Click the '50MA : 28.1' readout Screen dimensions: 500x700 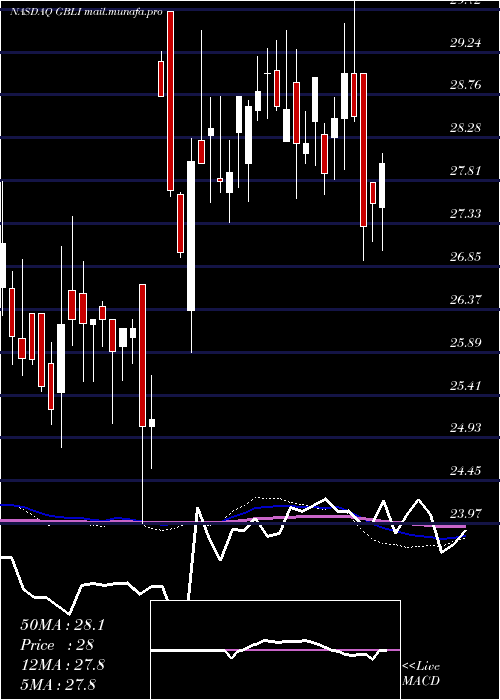click(x=62, y=625)
